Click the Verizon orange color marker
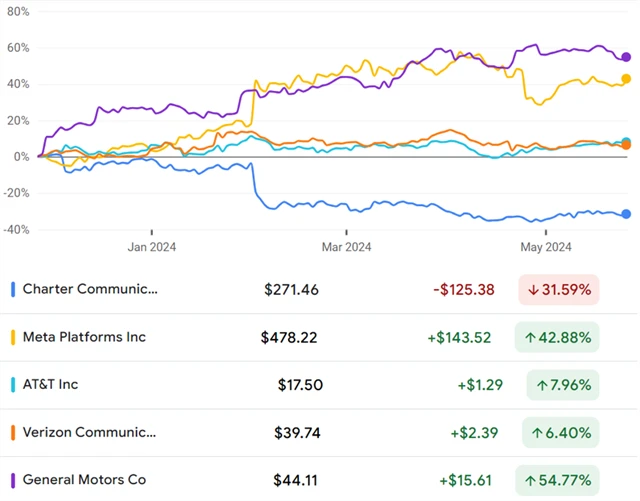Viewport: 640px width, 501px height. (13, 433)
